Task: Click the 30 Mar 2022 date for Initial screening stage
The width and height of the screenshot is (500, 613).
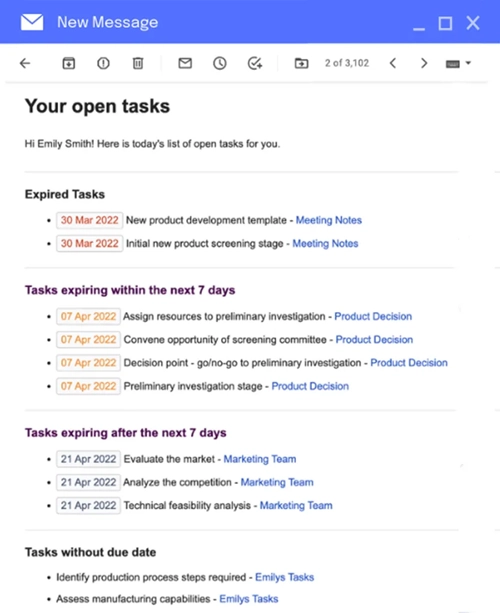Action: coord(90,244)
